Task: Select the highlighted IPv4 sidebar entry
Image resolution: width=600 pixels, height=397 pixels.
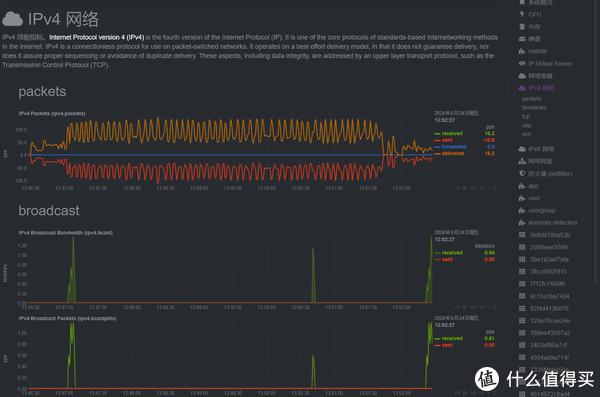Action: tap(541, 88)
